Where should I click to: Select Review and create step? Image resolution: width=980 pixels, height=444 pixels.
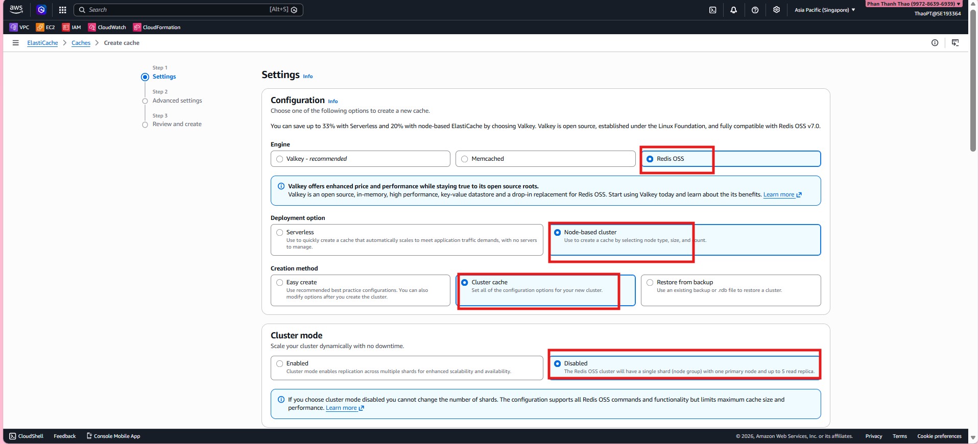pyautogui.click(x=177, y=124)
